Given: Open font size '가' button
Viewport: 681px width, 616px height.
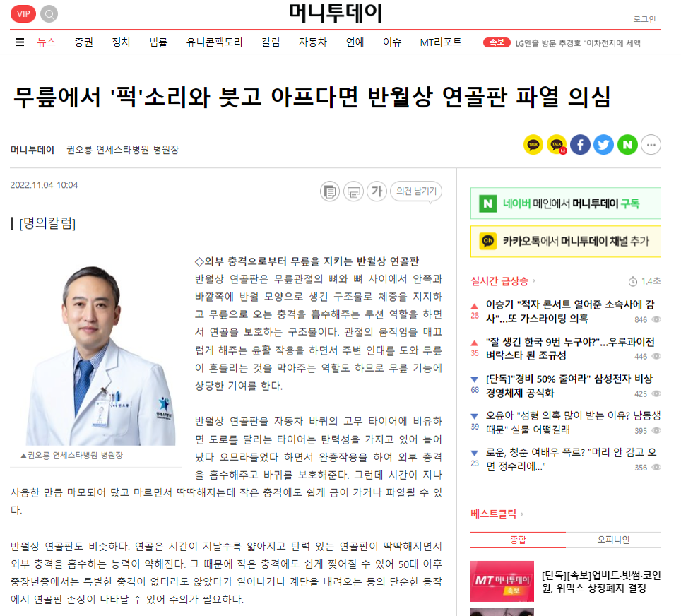Looking at the screenshot, I should coord(377,191).
